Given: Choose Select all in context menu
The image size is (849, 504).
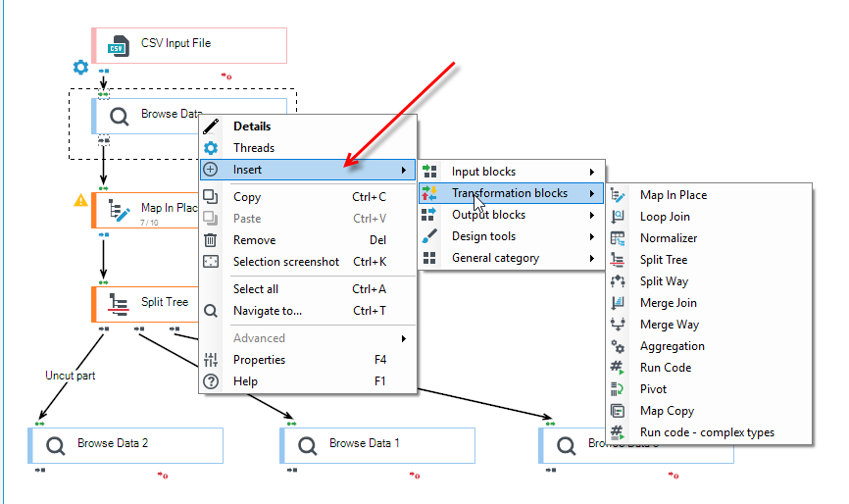Looking at the screenshot, I should click(308, 289).
